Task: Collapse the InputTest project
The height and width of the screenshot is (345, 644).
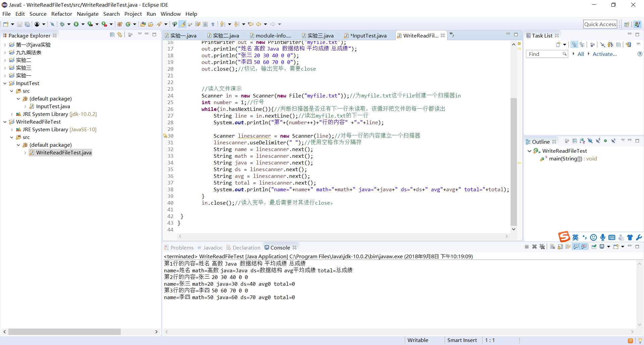Action: [5, 83]
